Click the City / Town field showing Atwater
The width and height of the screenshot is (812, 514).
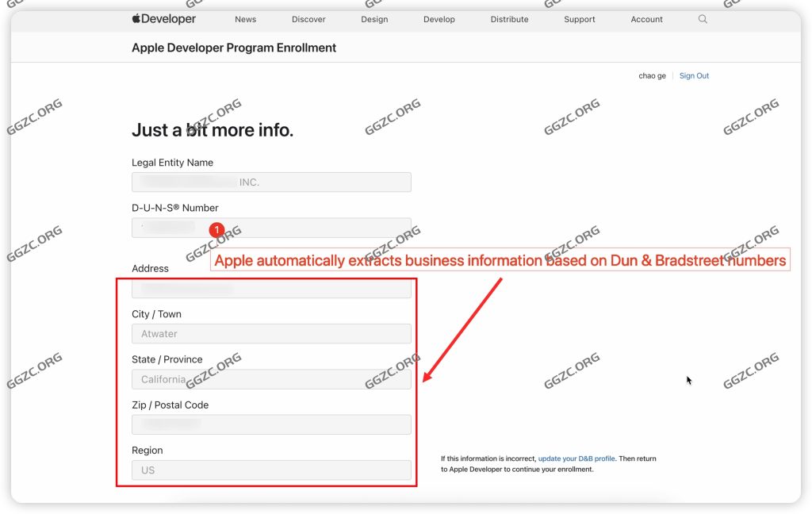point(271,333)
